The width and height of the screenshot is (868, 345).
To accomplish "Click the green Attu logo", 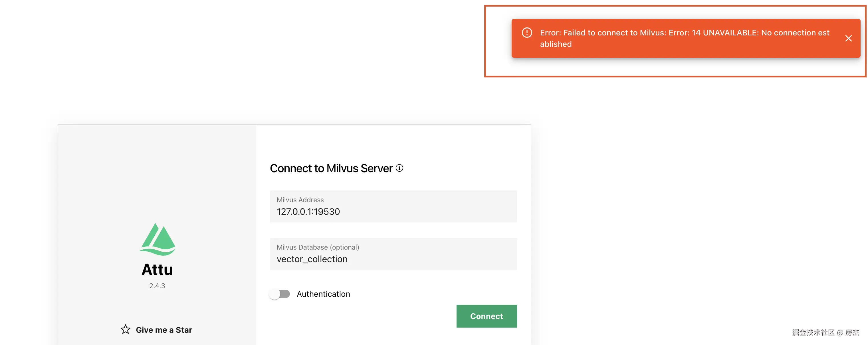I will [x=157, y=239].
